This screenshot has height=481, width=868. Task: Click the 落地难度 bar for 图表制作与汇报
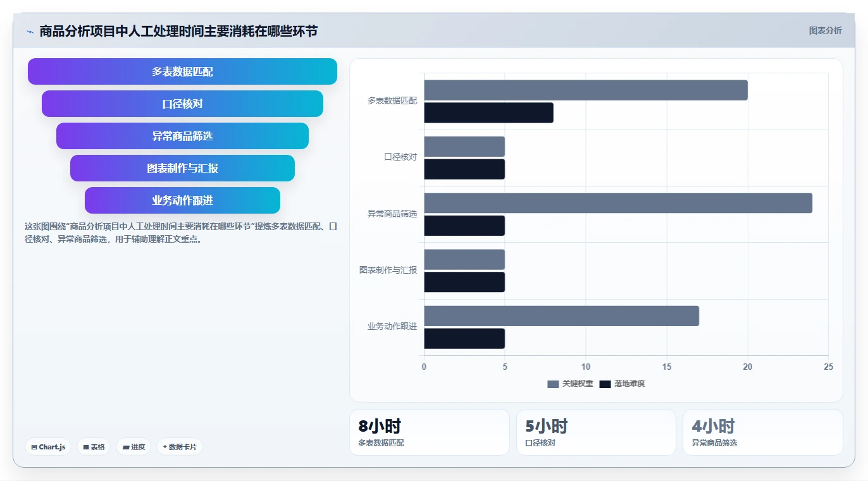464,282
